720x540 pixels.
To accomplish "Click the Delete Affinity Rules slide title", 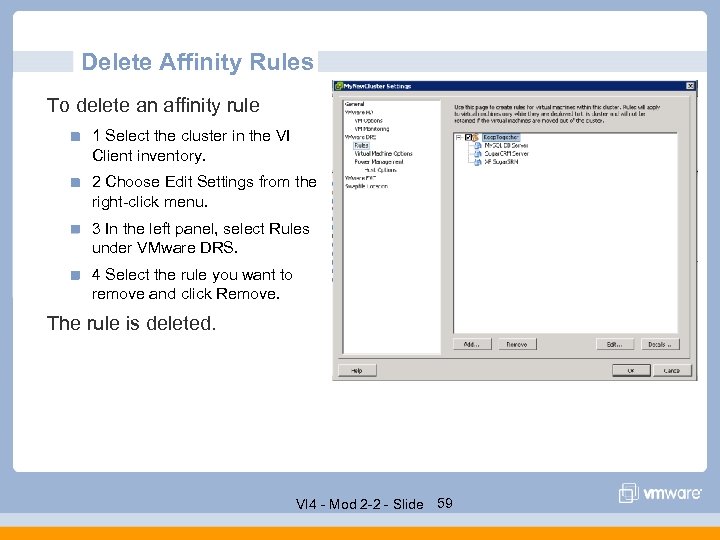I will click(x=197, y=62).
